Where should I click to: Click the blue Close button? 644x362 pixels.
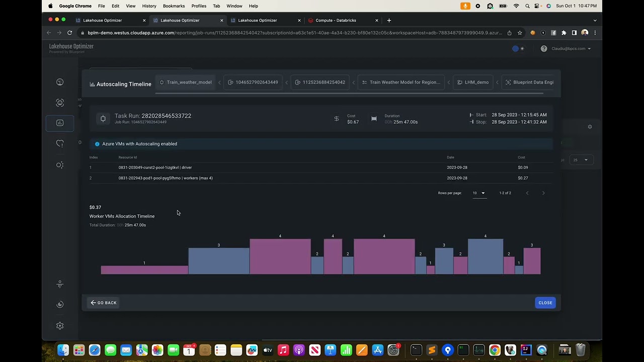[x=545, y=303]
